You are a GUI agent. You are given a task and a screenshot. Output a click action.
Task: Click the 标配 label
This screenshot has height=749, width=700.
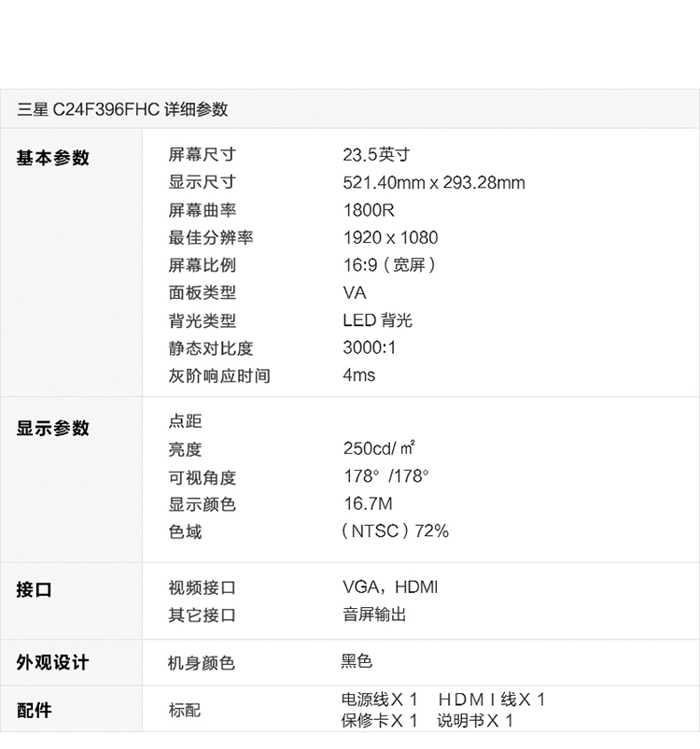click(x=185, y=710)
